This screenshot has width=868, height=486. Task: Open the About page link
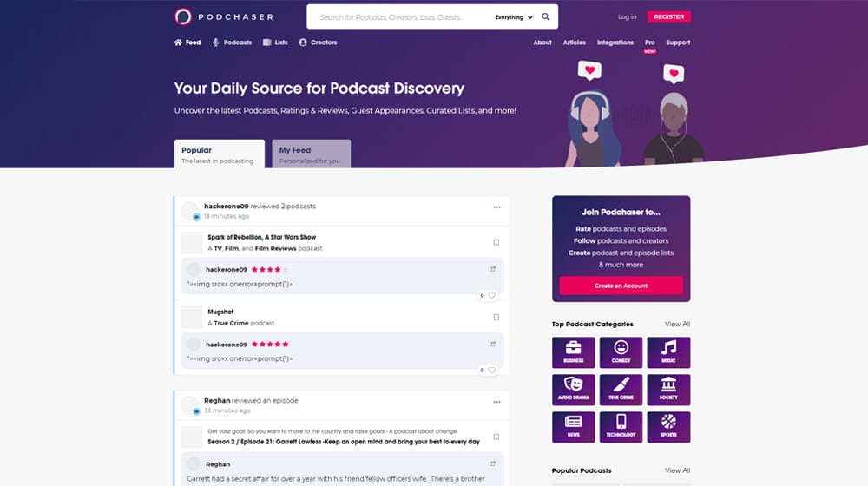[542, 42]
